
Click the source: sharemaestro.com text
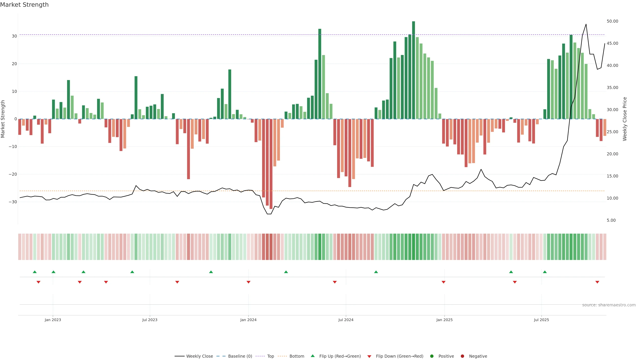609,305
